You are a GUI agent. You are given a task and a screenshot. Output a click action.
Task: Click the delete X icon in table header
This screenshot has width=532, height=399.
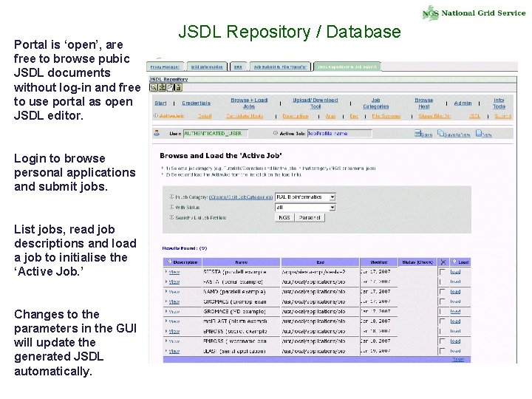pos(443,262)
